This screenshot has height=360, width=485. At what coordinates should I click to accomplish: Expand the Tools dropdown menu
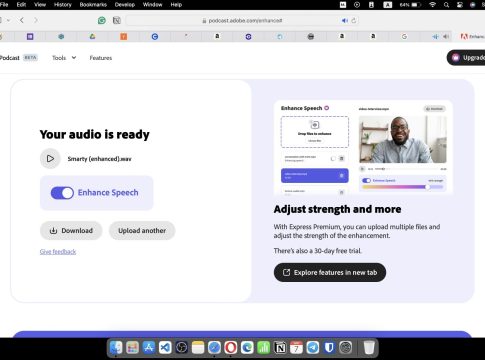pyautogui.click(x=64, y=58)
